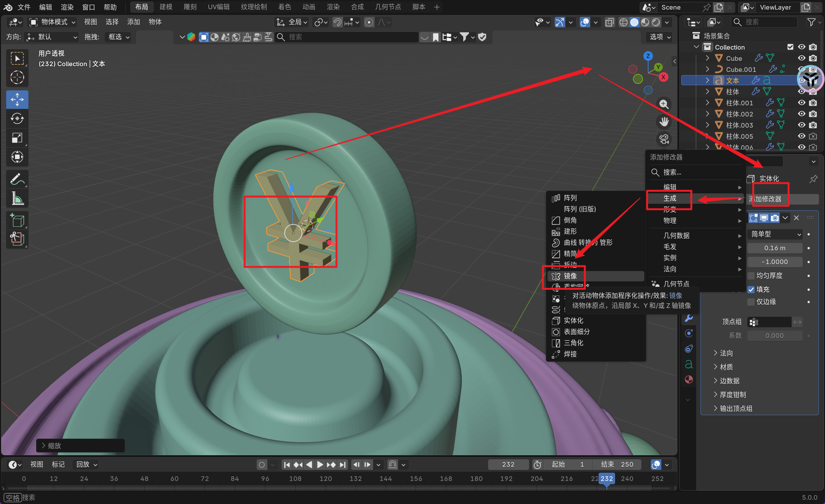Image resolution: width=825 pixels, height=504 pixels.
Task: Open the 简单型 mode dropdown
Action: (x=775, y=234)
